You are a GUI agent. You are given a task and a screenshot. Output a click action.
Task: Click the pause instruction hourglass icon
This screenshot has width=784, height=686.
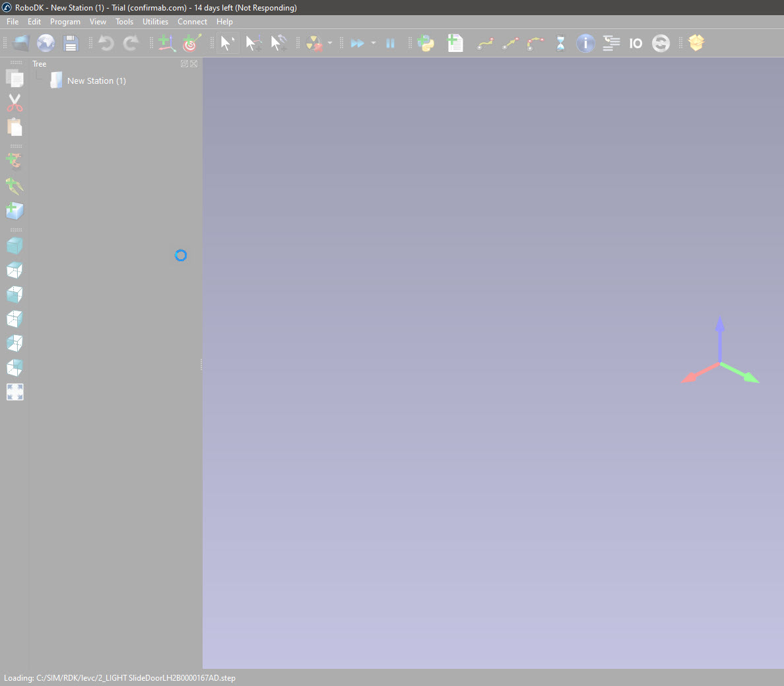pos(560,44)
